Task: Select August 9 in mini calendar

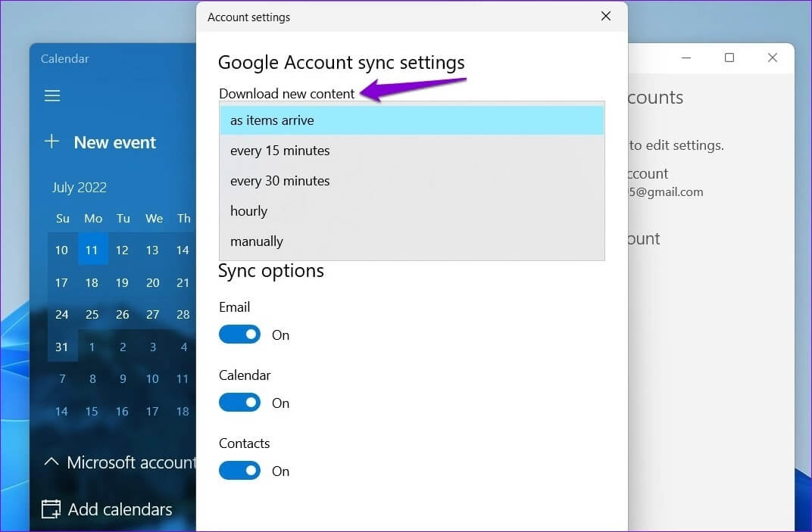Action: click(x=123, y=379)
